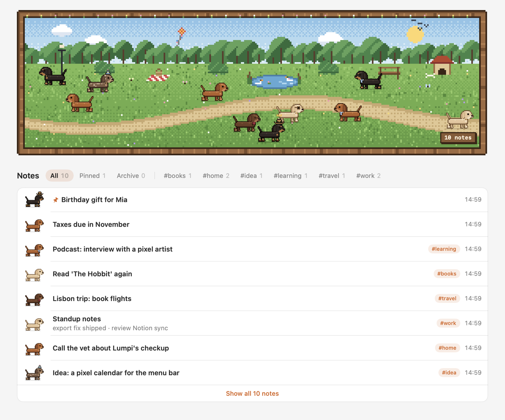Filter notes by the #home tab
Image resolution: width=505 pixels, height=420 pixels.
(216, 176)
